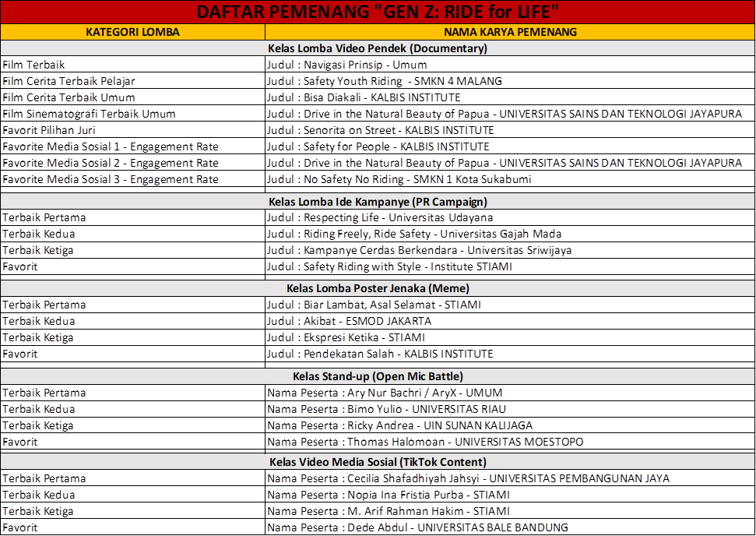Select Terbaik Ketiga in the Meme section
The image size is (756, 536).
pyautogui.click(x=132, y=337)
